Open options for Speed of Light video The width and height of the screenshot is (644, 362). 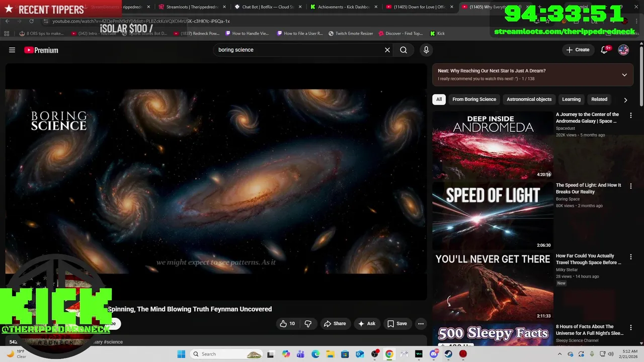(x=631, y=186)
